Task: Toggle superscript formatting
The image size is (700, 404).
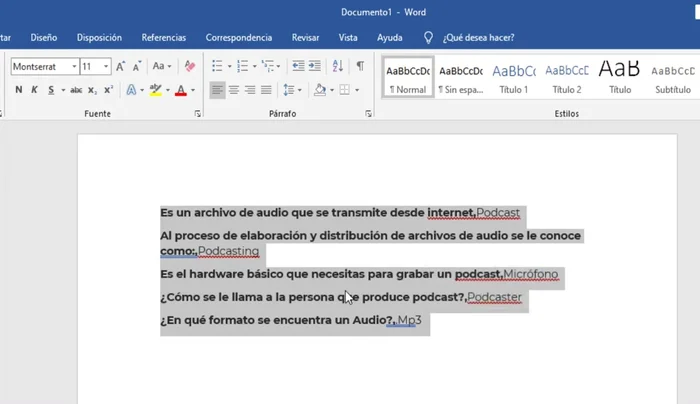Action: click(x=108, y=90)
